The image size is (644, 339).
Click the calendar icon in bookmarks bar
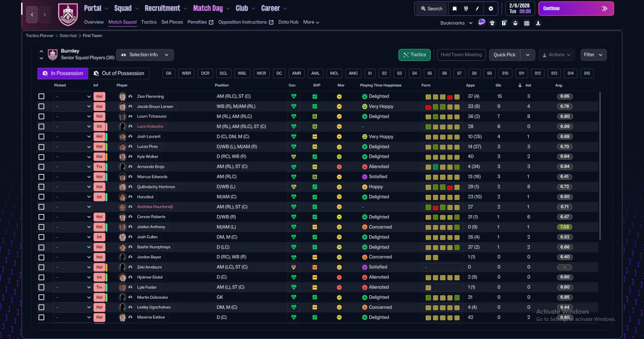pos(527,23)
